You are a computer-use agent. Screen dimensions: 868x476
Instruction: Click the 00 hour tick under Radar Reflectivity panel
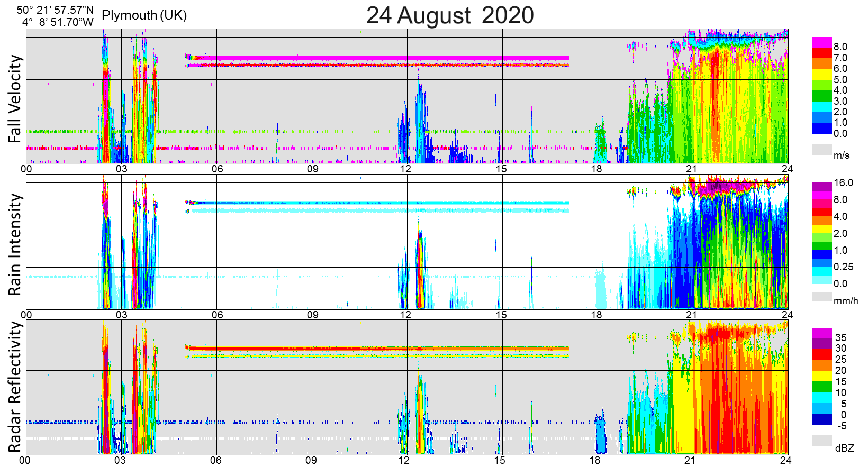point(25,460)
